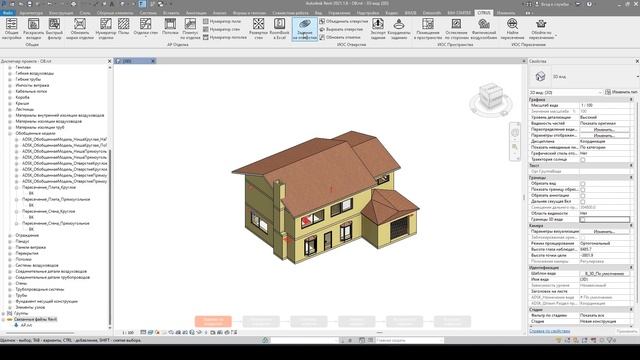Screen dimensions: 640x360
Task: Enable Обрезать вид checkbox
Action: pos(582,184)
